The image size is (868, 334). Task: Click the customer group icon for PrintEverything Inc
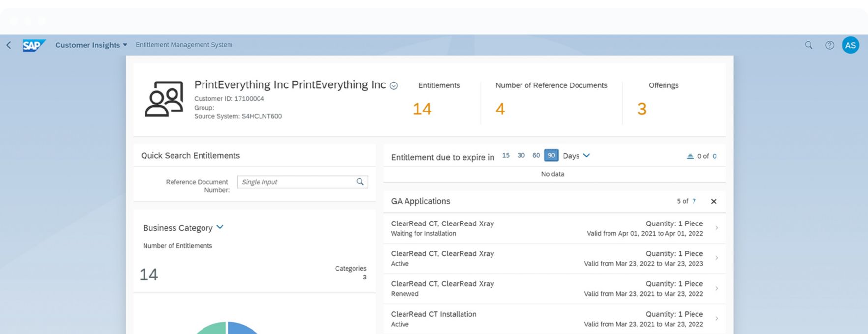tap(164, 99)
